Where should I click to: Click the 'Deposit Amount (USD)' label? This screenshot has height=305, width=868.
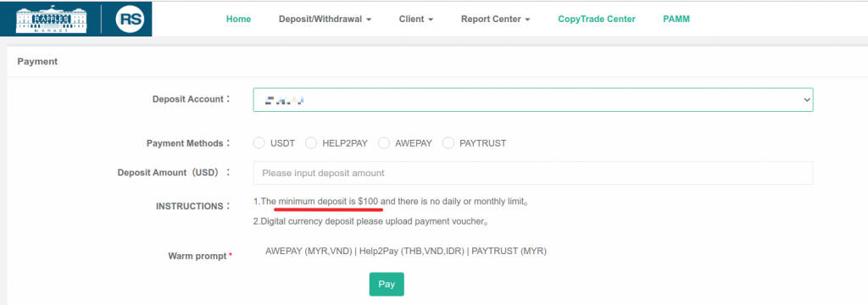click(x=174, y=173)
